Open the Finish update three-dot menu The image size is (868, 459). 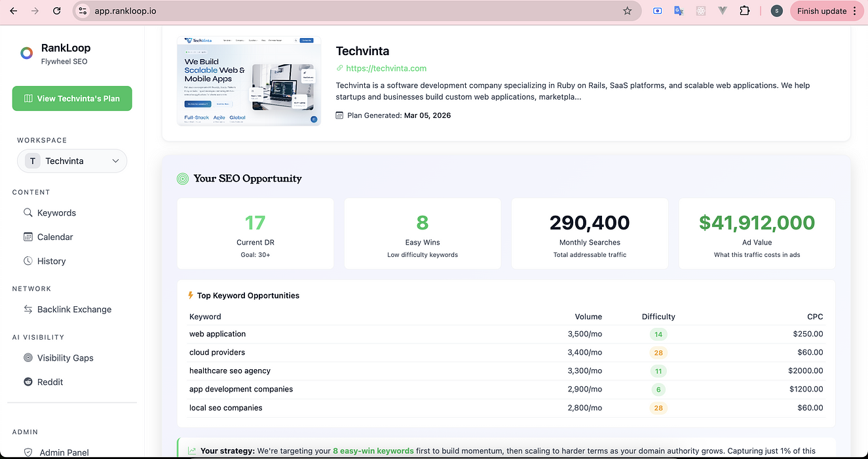click(854, 10)
